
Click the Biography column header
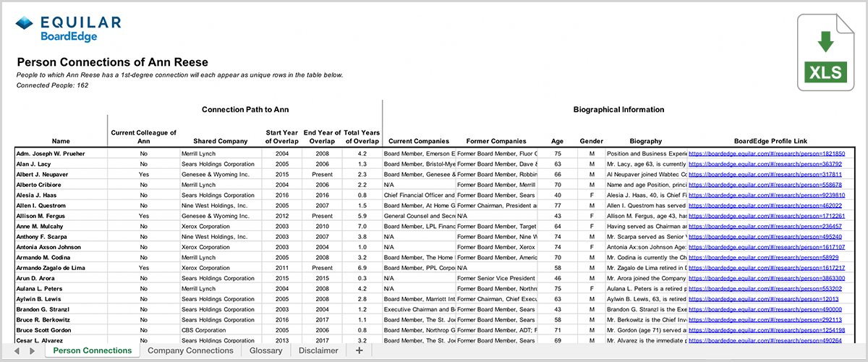click(645, 141)
